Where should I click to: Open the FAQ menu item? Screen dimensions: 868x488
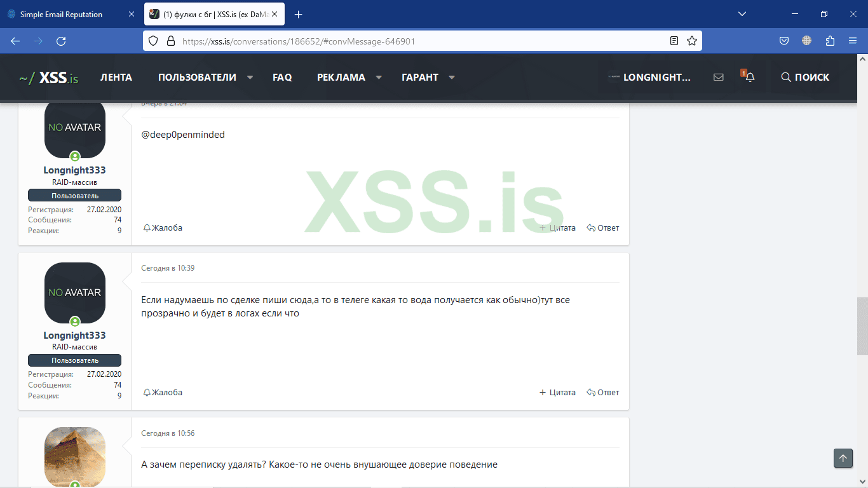pos(282,78)
